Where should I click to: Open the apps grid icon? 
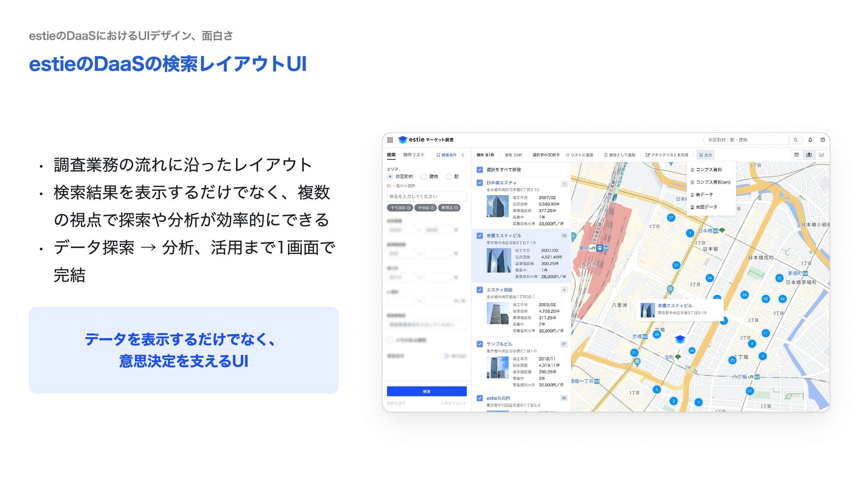390,140
